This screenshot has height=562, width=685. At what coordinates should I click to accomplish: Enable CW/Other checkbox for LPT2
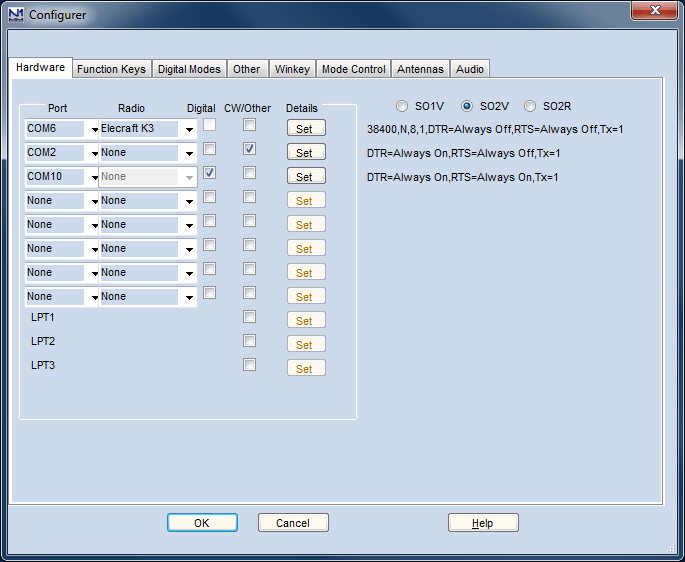(x=249, y=340)
